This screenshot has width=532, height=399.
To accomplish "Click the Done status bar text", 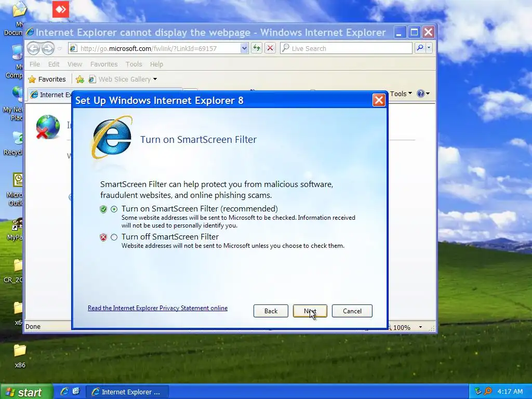I will coord(33,327).
